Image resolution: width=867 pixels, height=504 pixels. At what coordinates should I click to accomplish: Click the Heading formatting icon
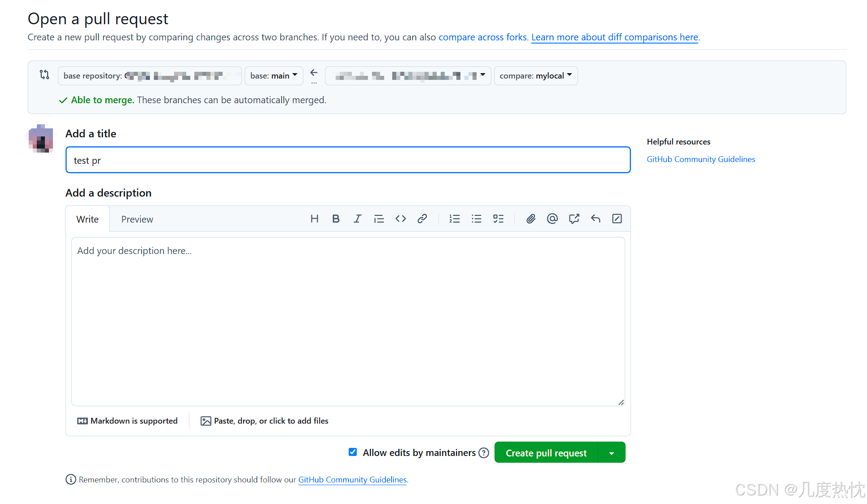pos(314,219)
